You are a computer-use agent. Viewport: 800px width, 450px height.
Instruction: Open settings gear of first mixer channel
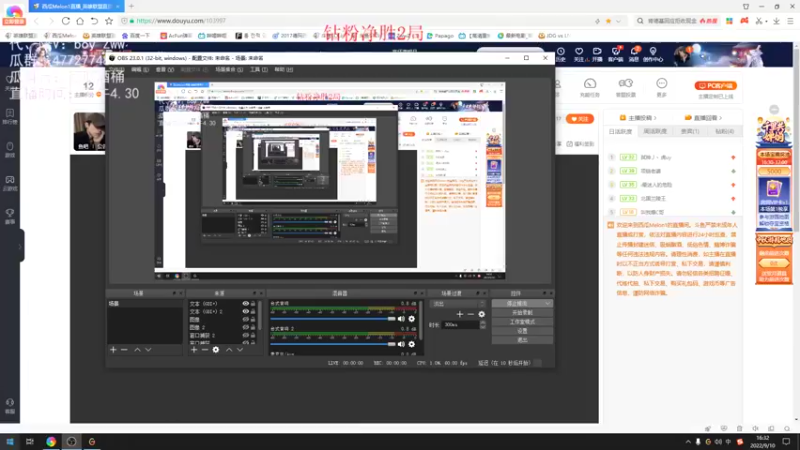(412, 319)
